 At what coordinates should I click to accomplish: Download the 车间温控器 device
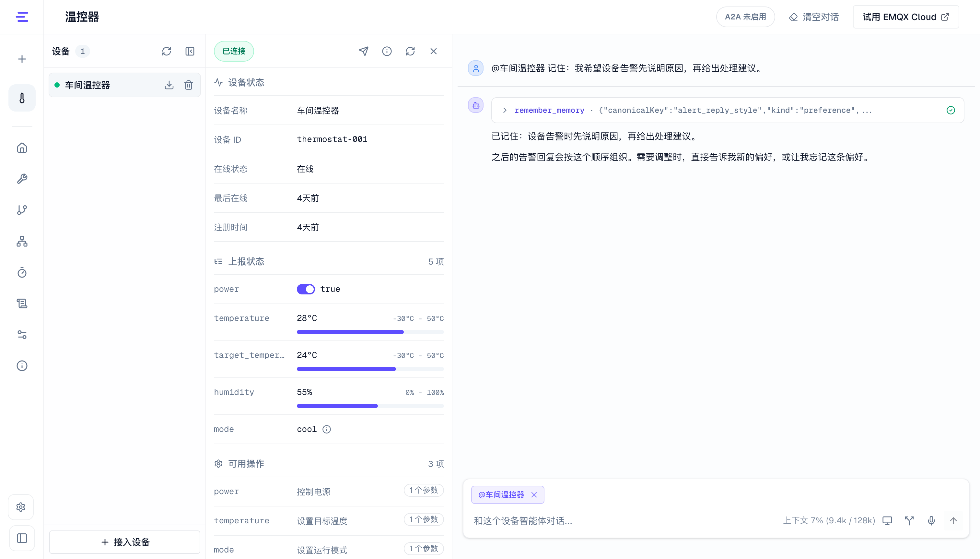tap(169, 85)
